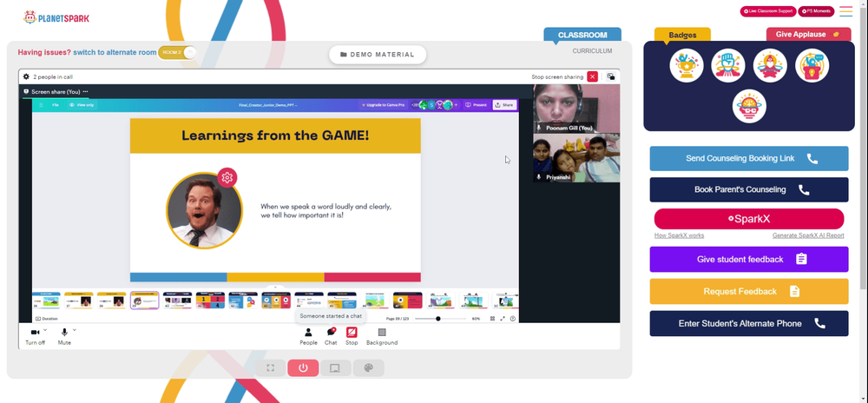Switch to the CURRICULUM tab
The image size is (868, 403).
coord(592,51)
